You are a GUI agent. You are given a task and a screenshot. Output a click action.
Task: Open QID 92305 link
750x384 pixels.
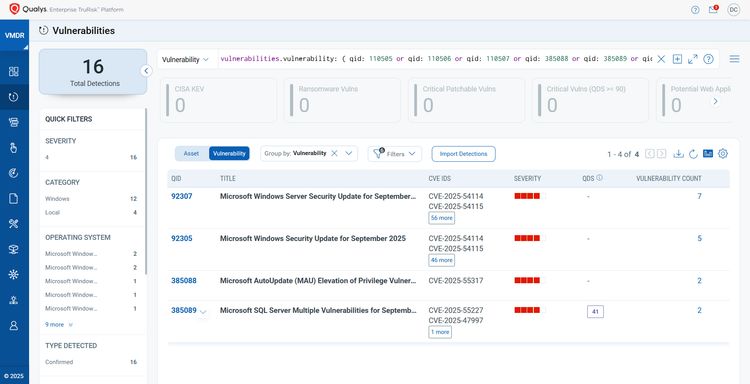click(182, 238)
